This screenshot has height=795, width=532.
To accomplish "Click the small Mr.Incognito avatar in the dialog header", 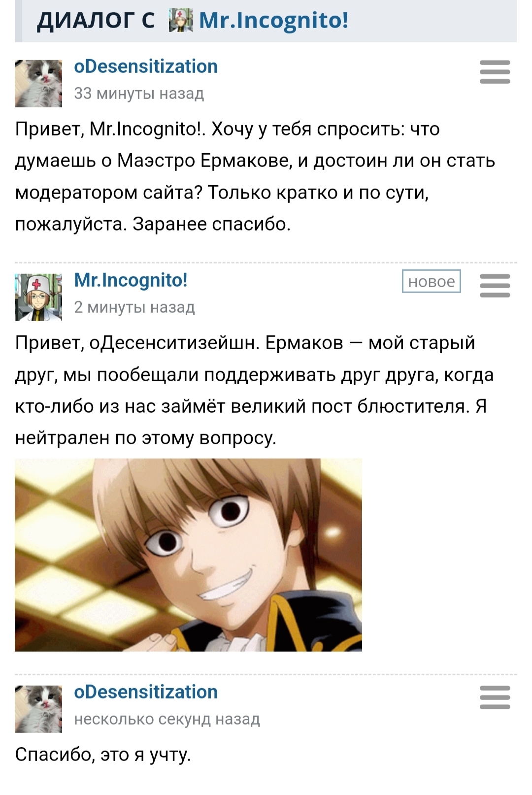I will (x=180, y=21).
